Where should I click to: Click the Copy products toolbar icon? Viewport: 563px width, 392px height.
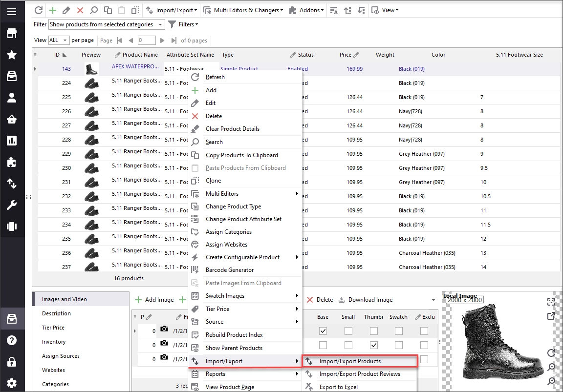108,10
